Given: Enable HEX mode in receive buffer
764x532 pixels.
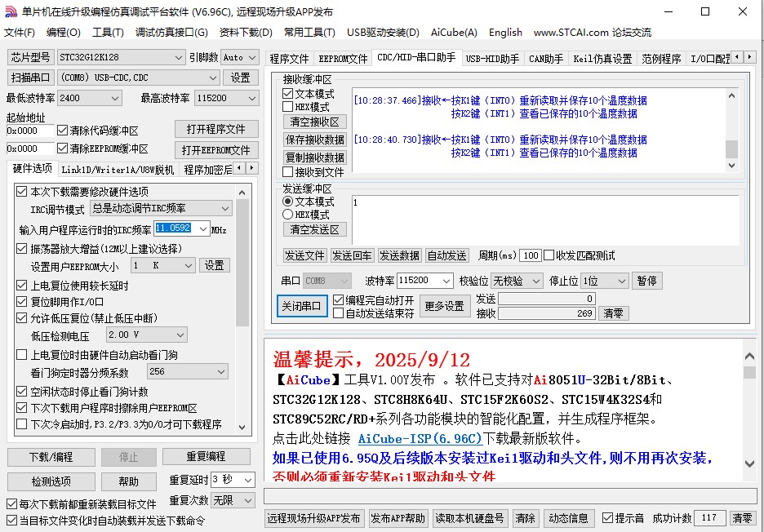Looking at the screenshot, I should pos(288,107).
